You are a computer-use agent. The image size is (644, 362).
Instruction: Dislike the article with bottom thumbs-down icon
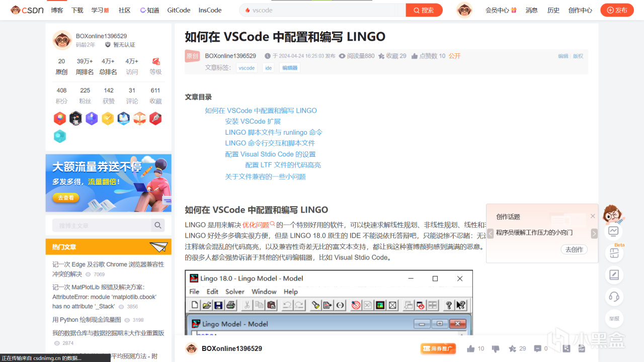[x=496, y=349]
